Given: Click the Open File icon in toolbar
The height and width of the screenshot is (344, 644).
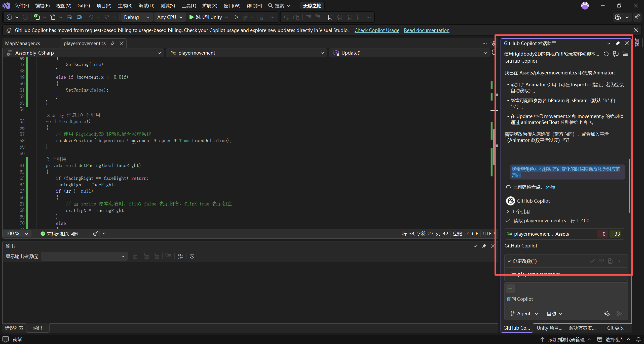Looking at the screenshot, I should [53, 17].
